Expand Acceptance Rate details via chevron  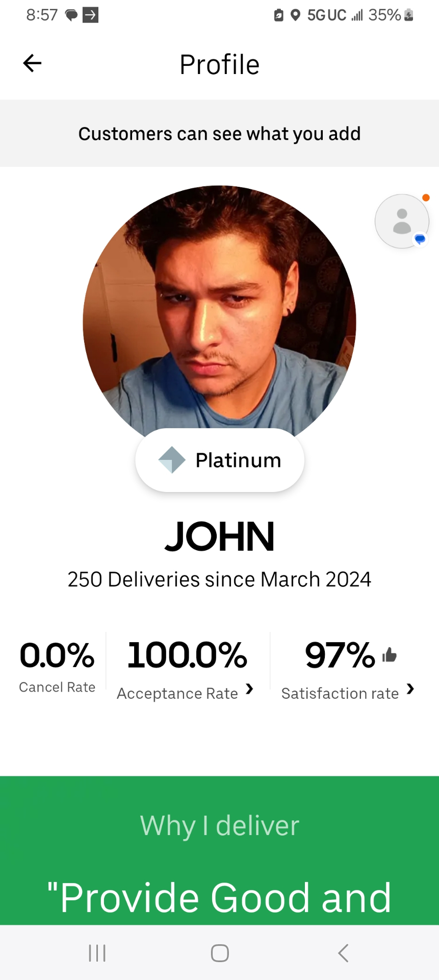point(249,690)
